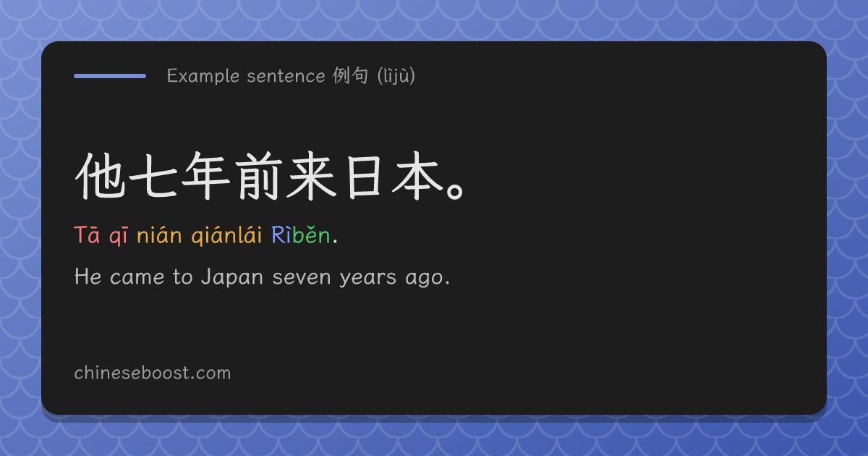Select the pinyin word Rìběn
This screenshot has width=868, height=456.
click(x=301, y=235)
